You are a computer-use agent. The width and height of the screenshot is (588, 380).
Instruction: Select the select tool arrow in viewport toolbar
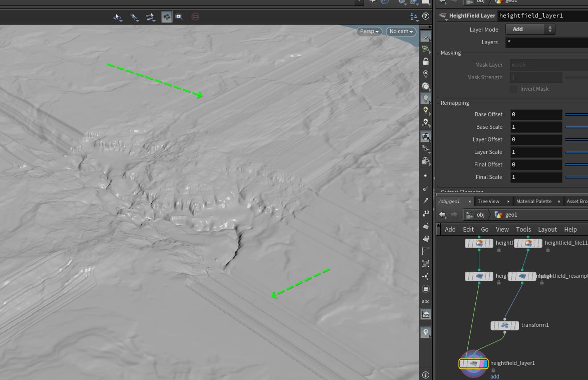[x=117, y=17]
